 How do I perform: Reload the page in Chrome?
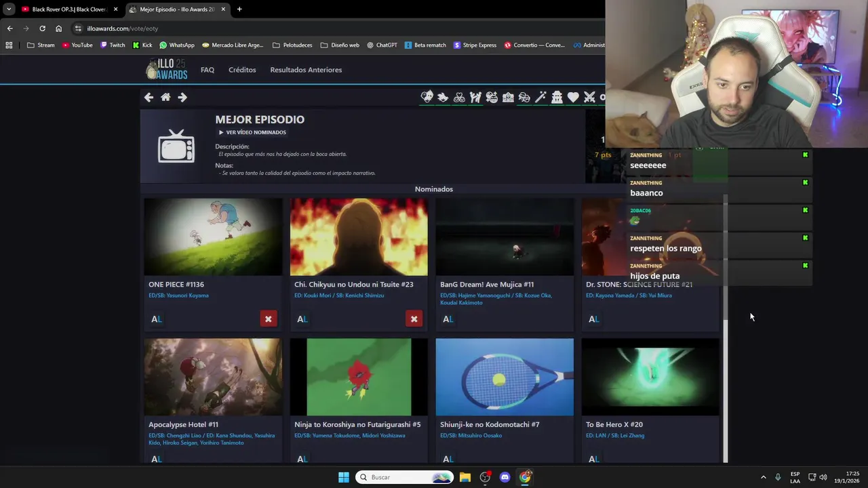(42, 28)
